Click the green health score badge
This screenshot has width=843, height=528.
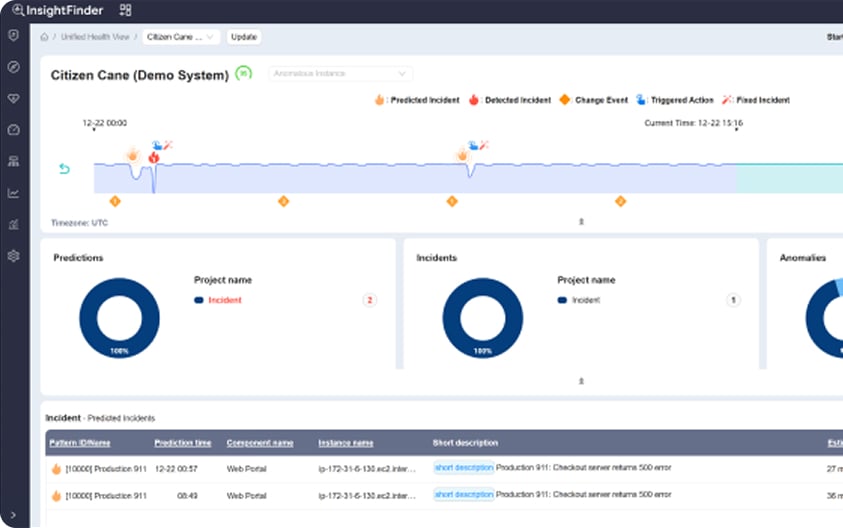[x=244, y=73]
